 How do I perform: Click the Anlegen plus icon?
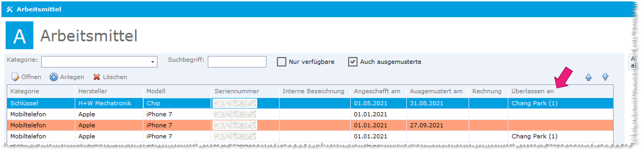click(53, 77)
